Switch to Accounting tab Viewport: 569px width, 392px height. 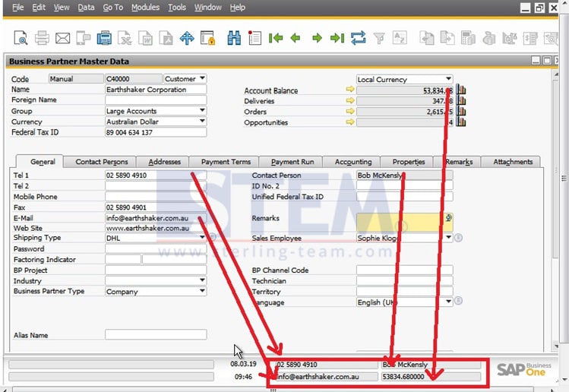[x=353, y=162]
